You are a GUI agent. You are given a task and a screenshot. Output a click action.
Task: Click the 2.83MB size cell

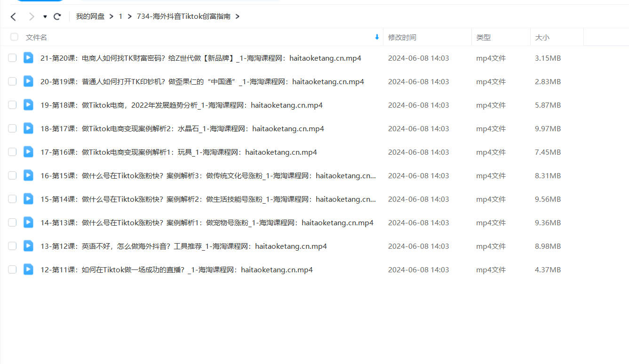548,82
